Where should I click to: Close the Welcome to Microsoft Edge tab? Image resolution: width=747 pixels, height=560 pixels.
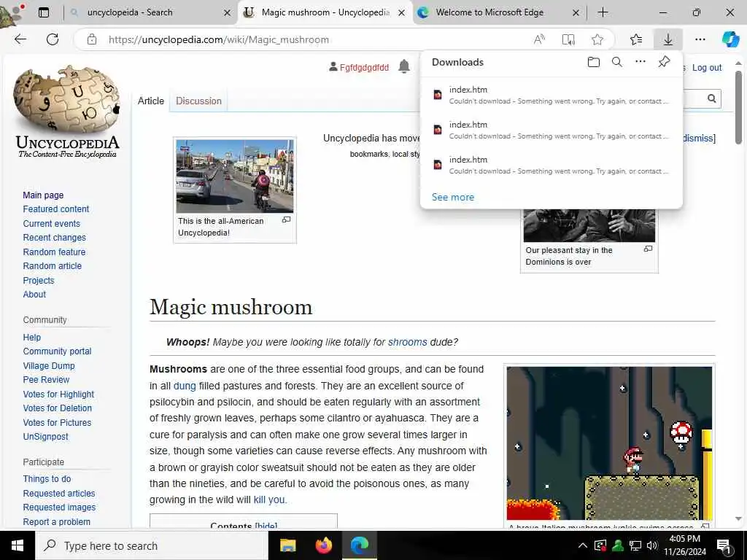click(576, 13)
